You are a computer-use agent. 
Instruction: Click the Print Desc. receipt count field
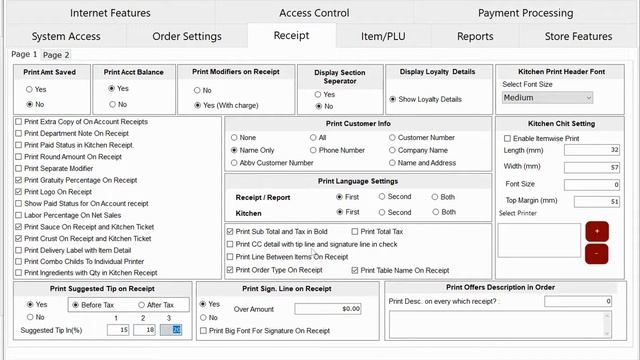coord(578,301)
